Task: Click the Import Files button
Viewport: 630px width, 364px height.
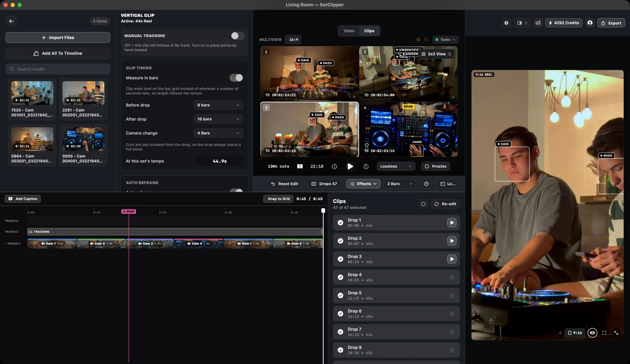Action: [x=58, y=37]
